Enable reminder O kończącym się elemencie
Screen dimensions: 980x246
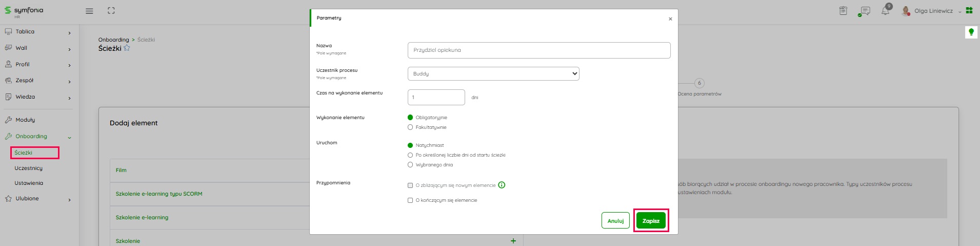(x=410, y=200)
